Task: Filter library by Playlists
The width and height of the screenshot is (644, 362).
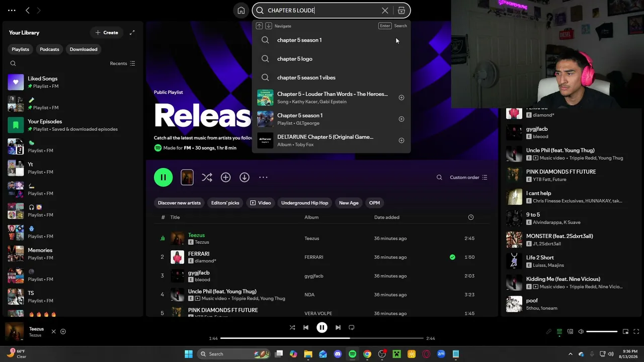Action: (x=21, y=49)
